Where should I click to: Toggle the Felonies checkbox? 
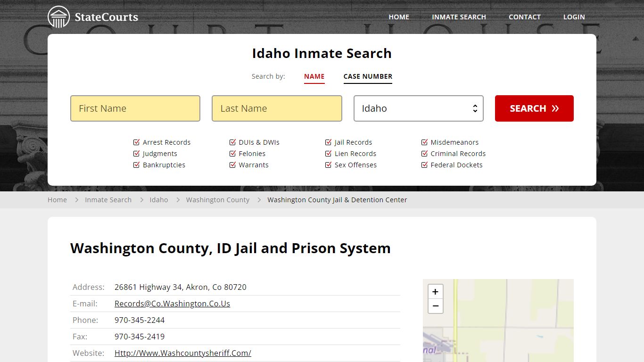(x=232, y=154)
